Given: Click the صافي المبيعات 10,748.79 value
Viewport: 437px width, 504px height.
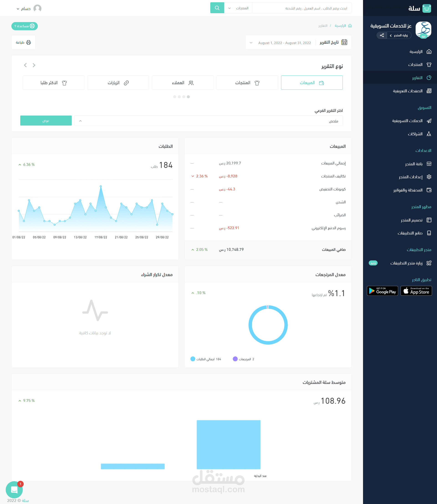Looking at the screenshot, I should pyautogui.click(x=231, y=249).
